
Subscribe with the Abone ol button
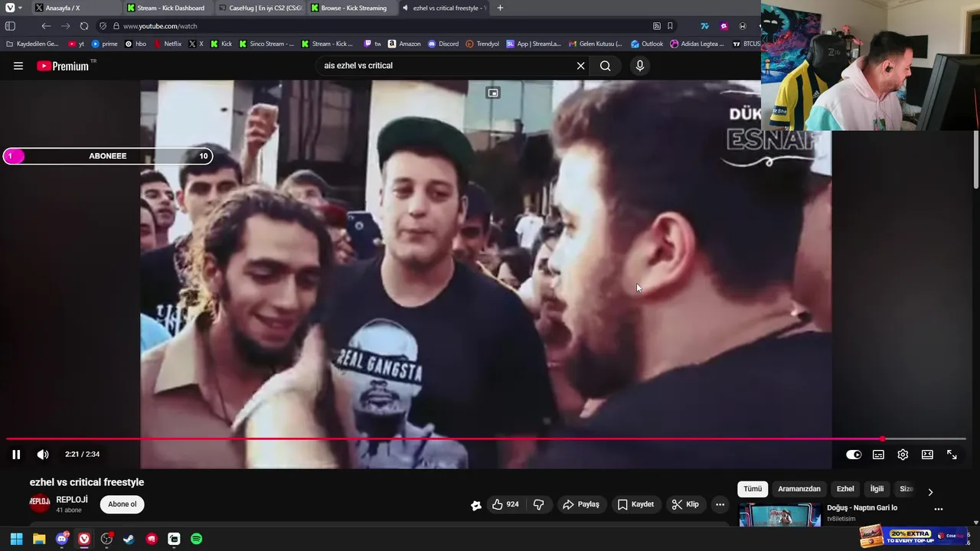122,504
